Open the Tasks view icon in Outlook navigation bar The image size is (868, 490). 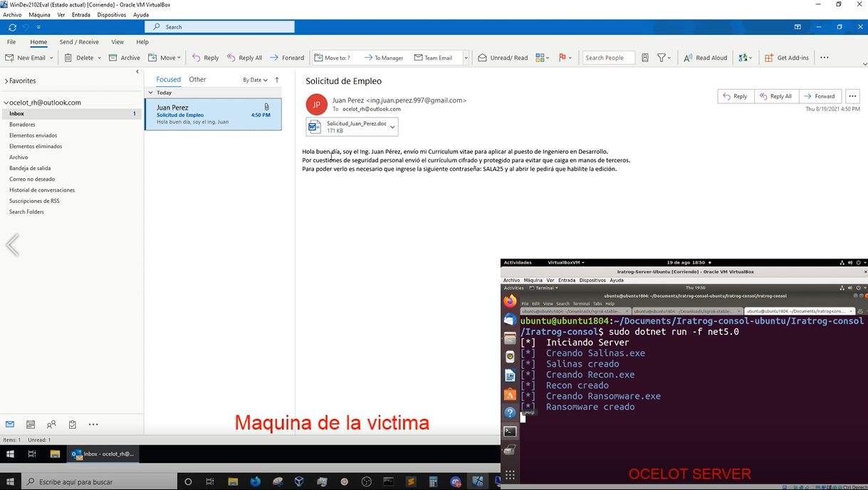(x=72, y=424)
